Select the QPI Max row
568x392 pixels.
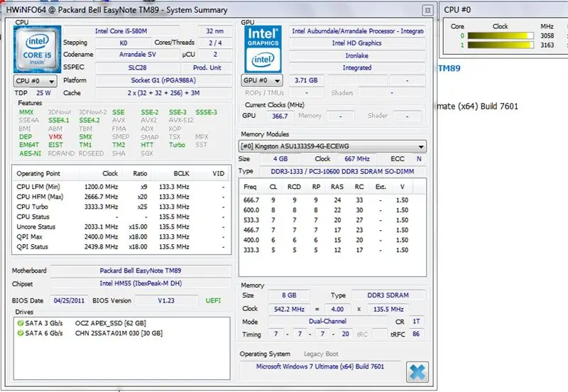(121, 236)
